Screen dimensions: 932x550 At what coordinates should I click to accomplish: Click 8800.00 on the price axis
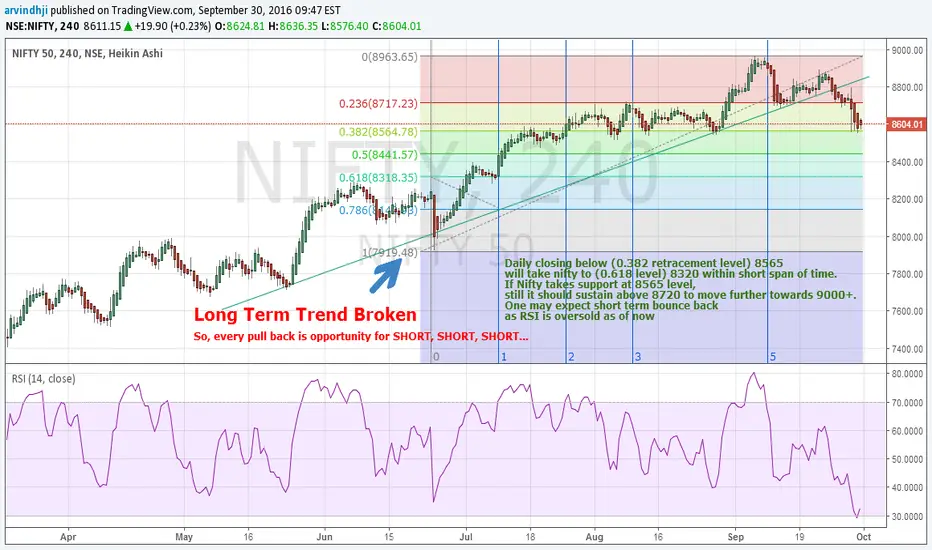pos(906,87)
